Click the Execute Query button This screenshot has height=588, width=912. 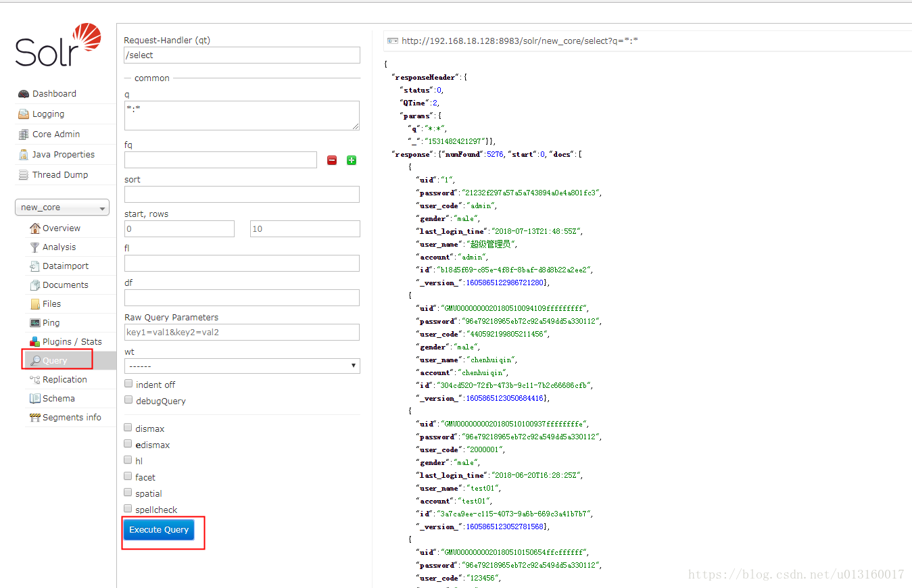click(159, 530)
